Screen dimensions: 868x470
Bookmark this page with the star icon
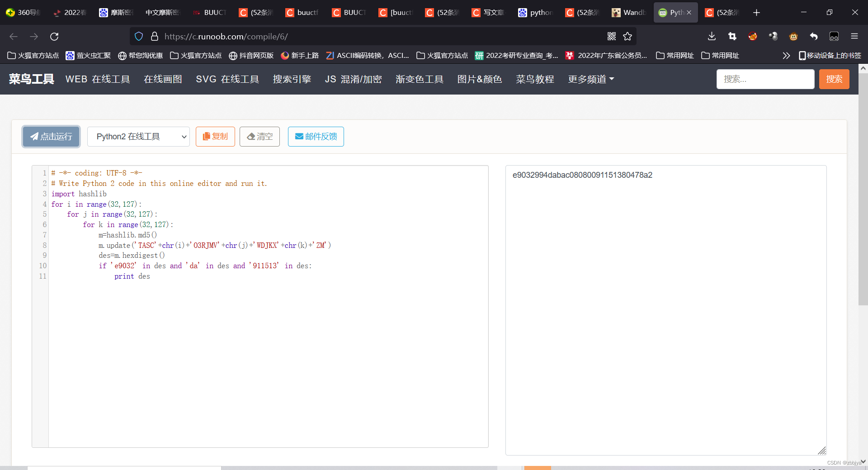(627, 37)
